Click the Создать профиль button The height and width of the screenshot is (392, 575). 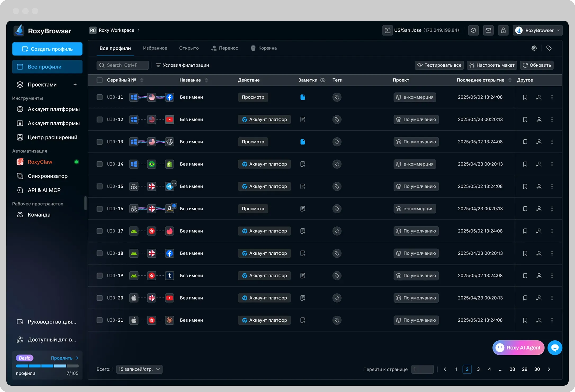(47, 49)
